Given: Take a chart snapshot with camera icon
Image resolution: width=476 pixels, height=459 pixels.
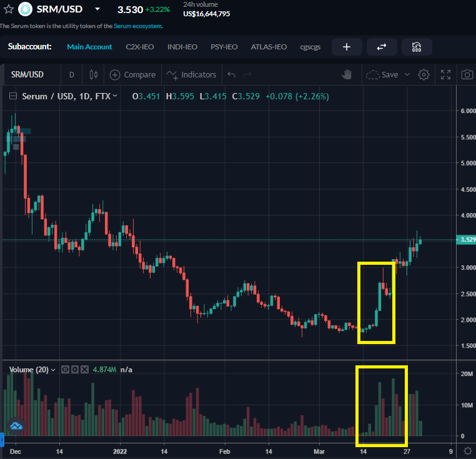Looking at the screenshot, I should click(x=467, y=74).
